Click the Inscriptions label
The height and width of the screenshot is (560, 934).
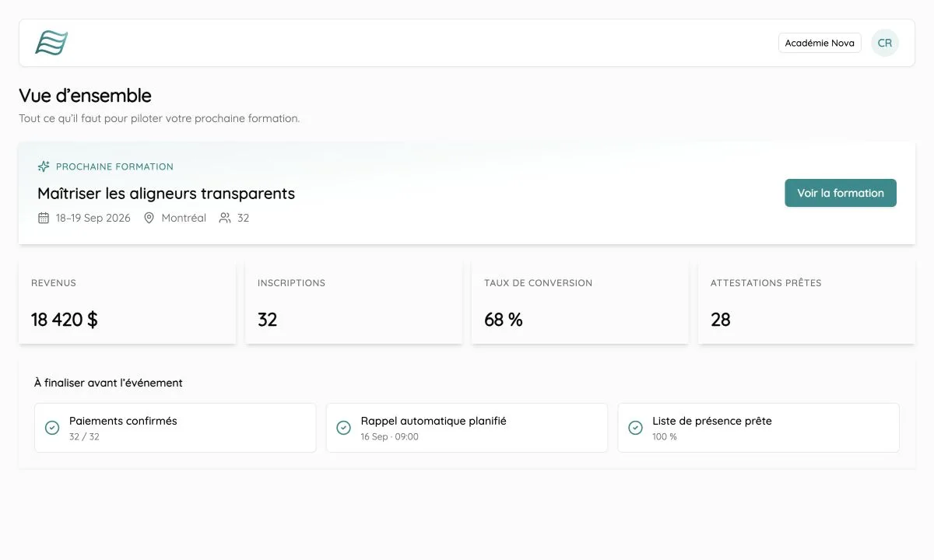291,283
